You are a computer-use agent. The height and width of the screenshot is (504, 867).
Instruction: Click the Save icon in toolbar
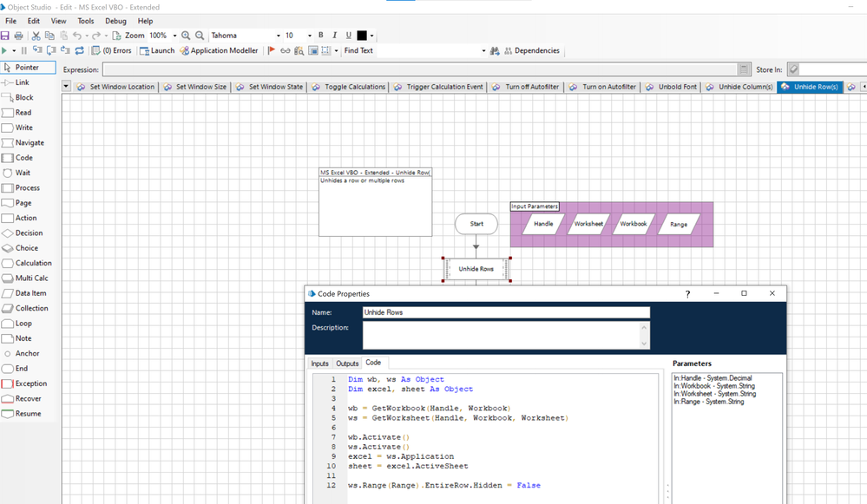tap(5, 36)
